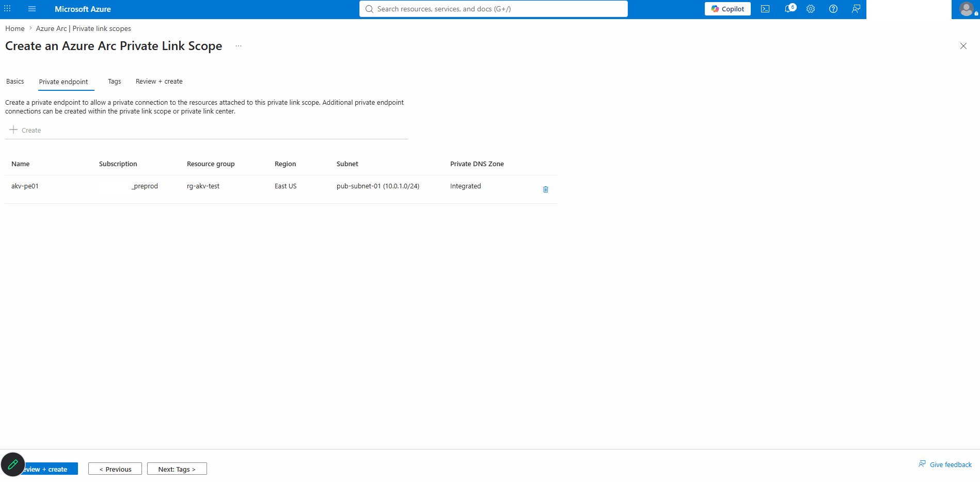Screen dimensions: 980x482
Task: Click the Private DNS Zone column header
Action: click(x=477, y=164)
